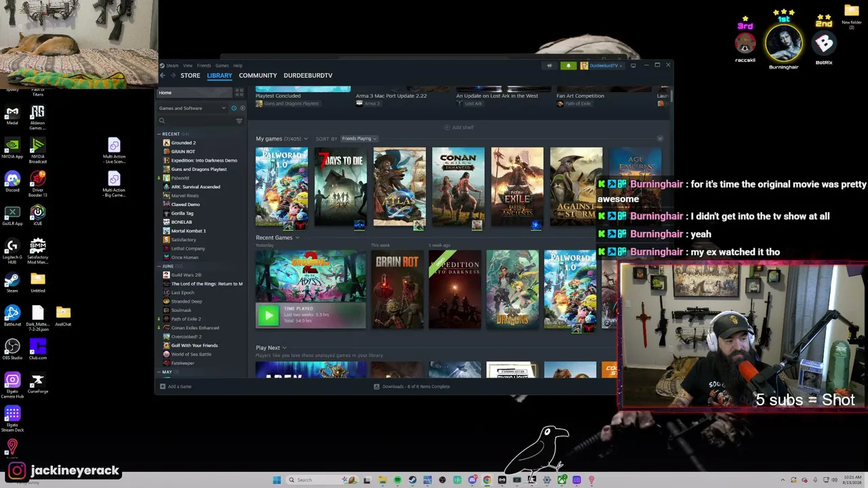Open the Conan Exiles Enhanced cover
This screenshot has height=488, width=868.
pos(458,188)
